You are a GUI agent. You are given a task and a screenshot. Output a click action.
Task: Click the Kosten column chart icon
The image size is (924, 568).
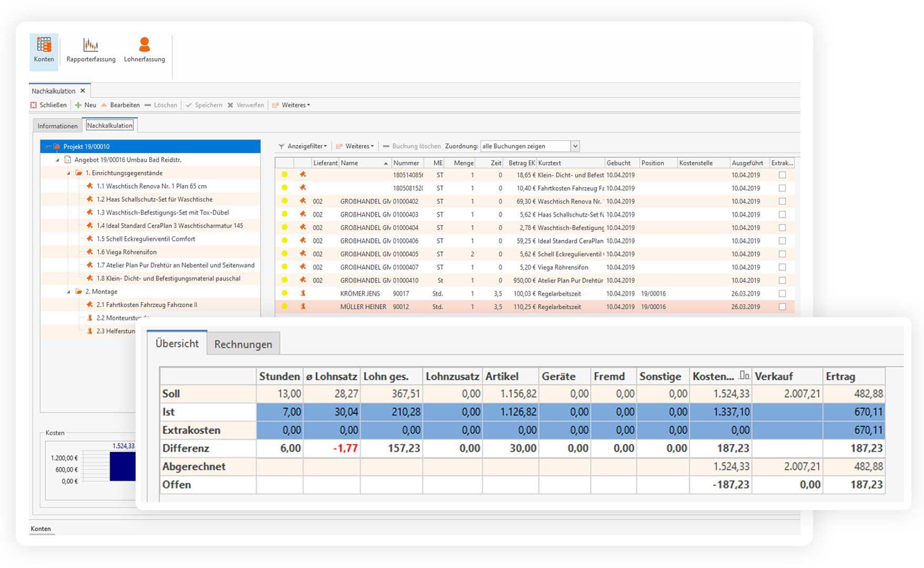(x=744, y=376)
